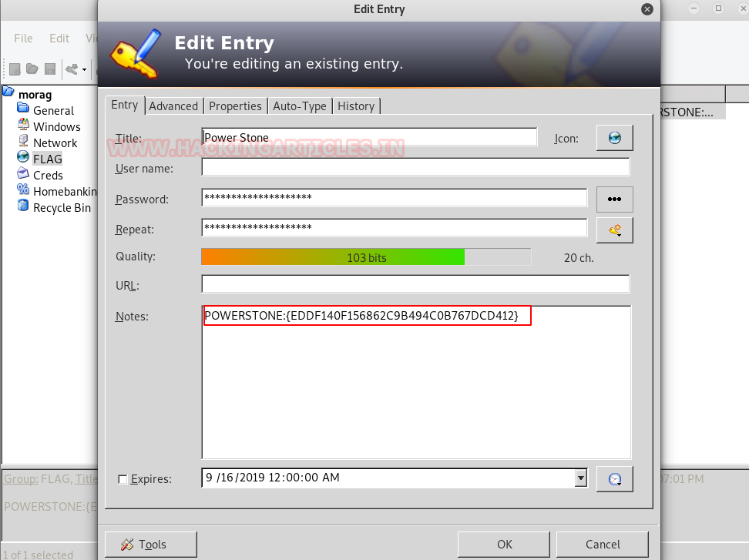Screen dimensions: 749x560
Task: Open the Recycle Bin group
Action: [62, 208]
